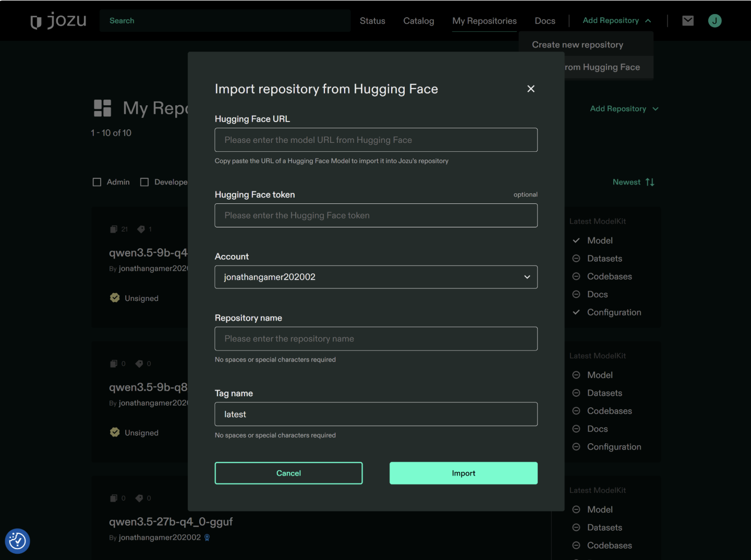The image size is (751, 560).
Task: Focus the Search field in the header
Action: pos(225,21)
